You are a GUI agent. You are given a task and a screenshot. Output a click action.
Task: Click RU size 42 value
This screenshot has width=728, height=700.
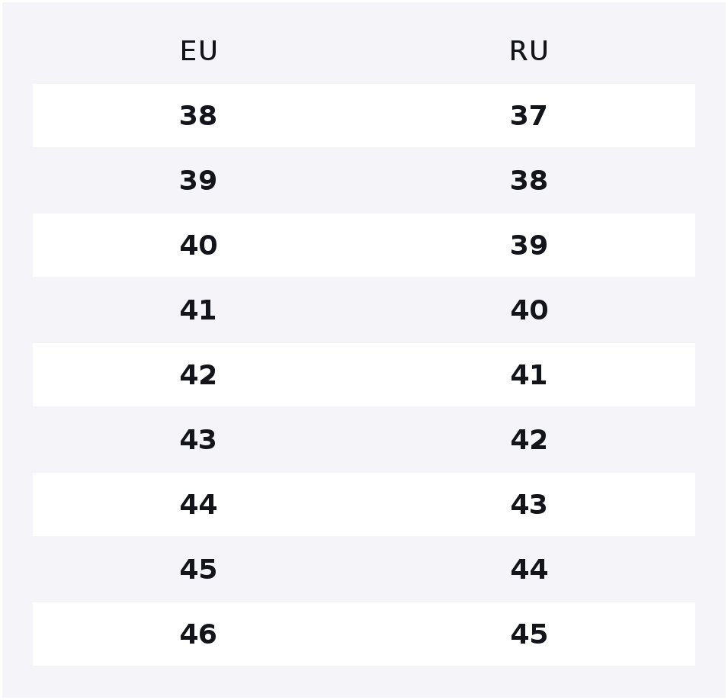click(529, 440)
